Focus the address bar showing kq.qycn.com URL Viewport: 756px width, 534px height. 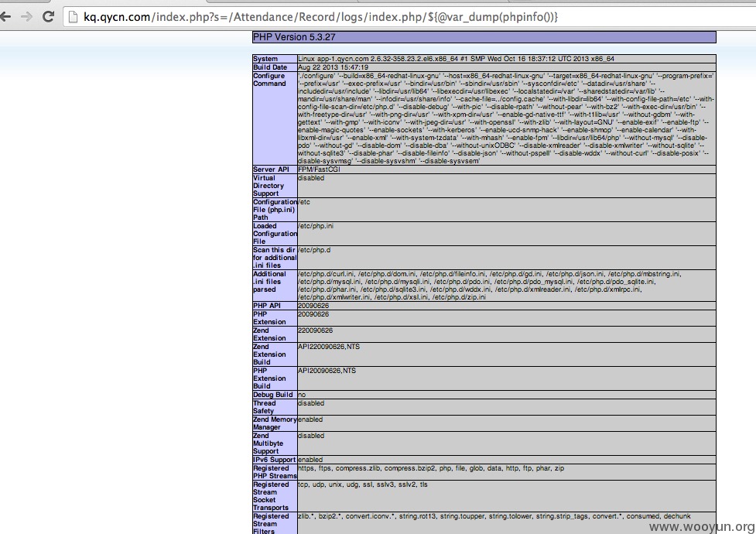[410, 17]
